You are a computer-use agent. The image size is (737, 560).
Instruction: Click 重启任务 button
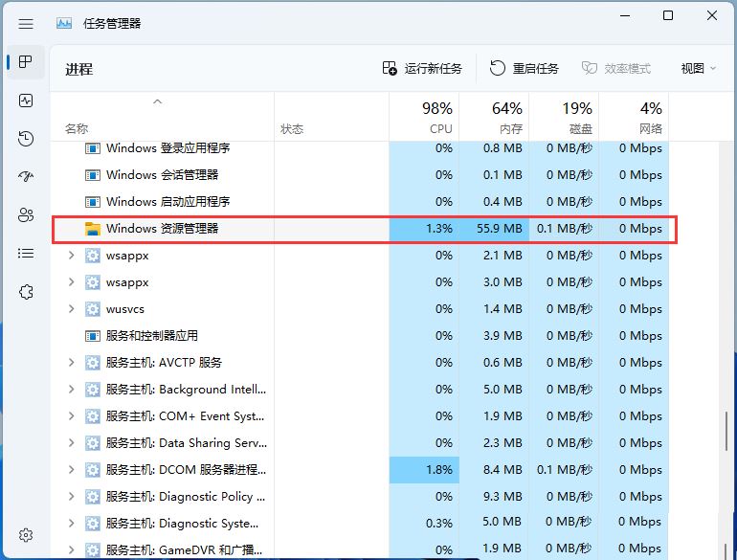(525, 69)
